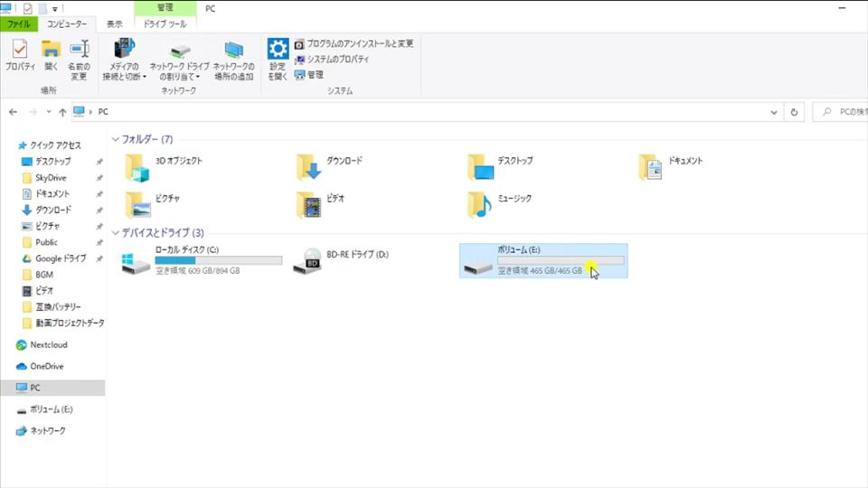Open 動画プロジェクトデータ folder in sidebar

[70, 323]
